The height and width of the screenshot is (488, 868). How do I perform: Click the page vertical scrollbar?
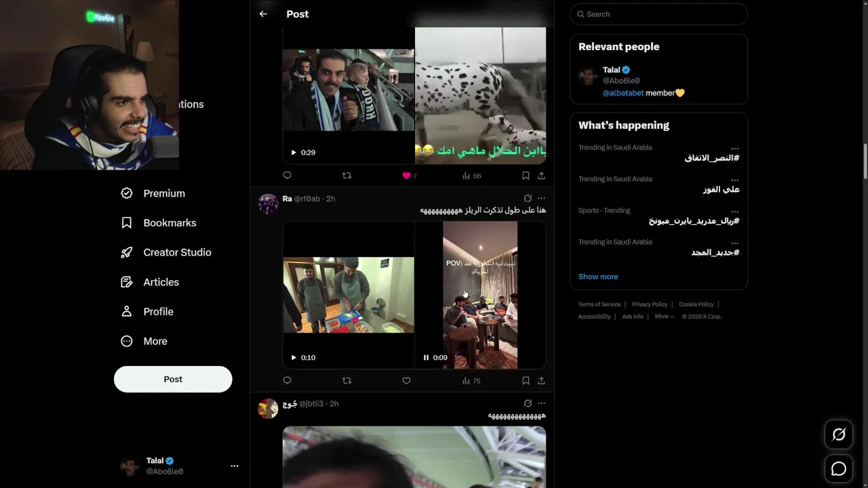coord(865,161)
